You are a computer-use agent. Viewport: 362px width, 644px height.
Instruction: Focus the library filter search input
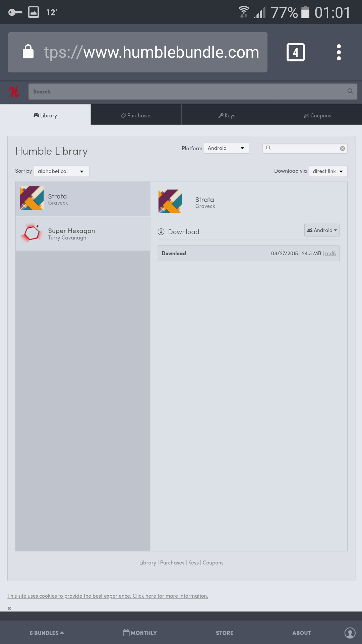(x=304, y=149)
